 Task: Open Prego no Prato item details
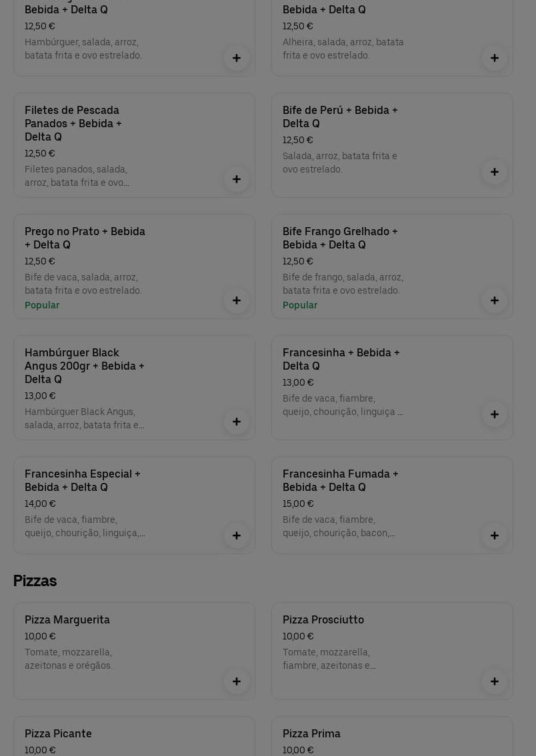(x=85, y=238)
